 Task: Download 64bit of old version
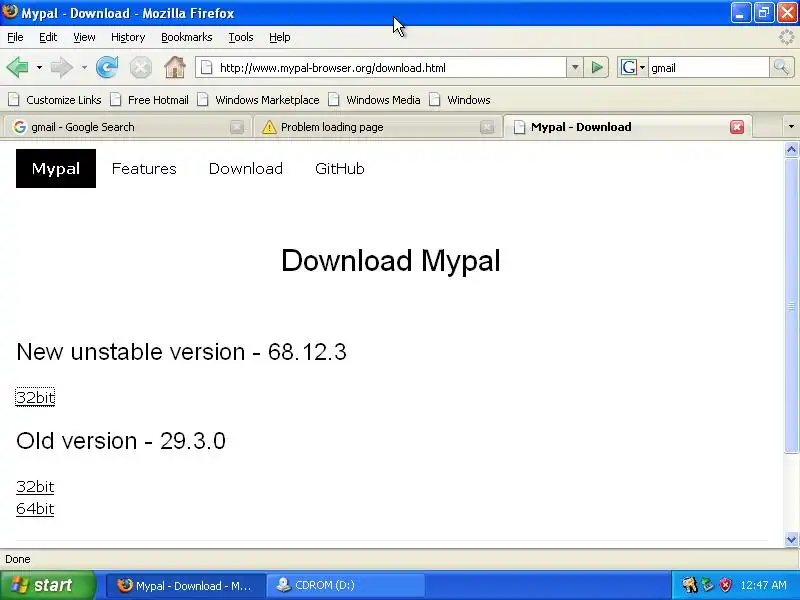coord(35,509)
